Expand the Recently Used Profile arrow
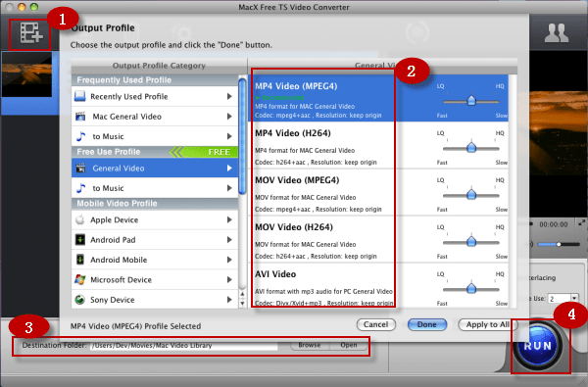This screenshot has width=588, height=387. pyautogui.click(x=229, y=96)
